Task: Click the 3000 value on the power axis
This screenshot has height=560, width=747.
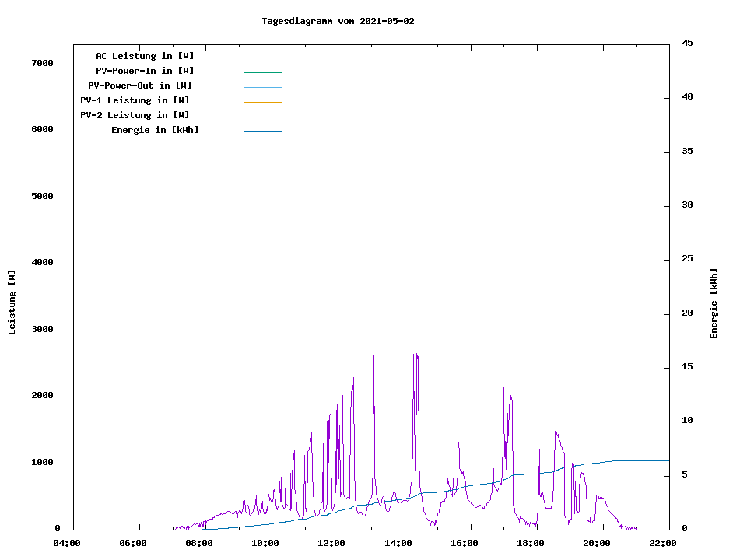Action: [x=42, y=330]
